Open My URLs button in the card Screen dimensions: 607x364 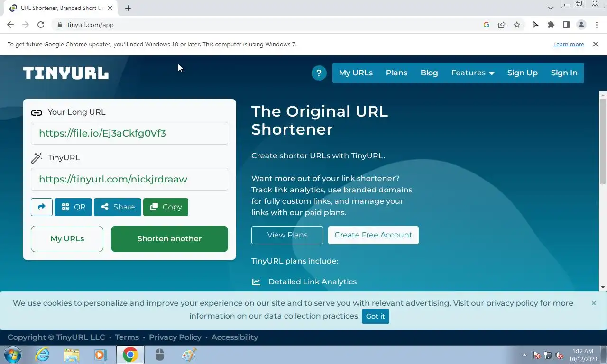pyautogui.click(x=67, y=239)
